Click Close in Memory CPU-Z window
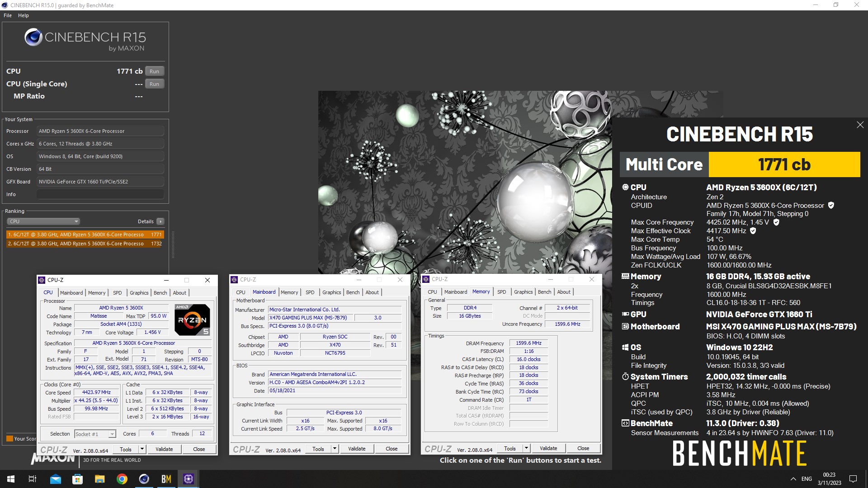This screenshot has width=868, height=488. (x=583, y=448)
